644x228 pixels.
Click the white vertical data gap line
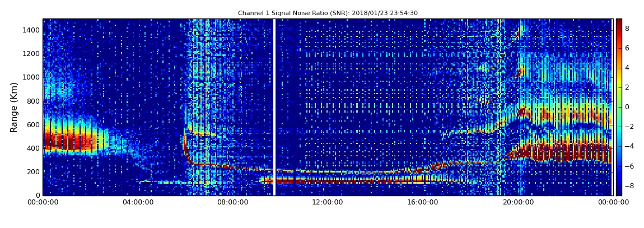[274, 107]
